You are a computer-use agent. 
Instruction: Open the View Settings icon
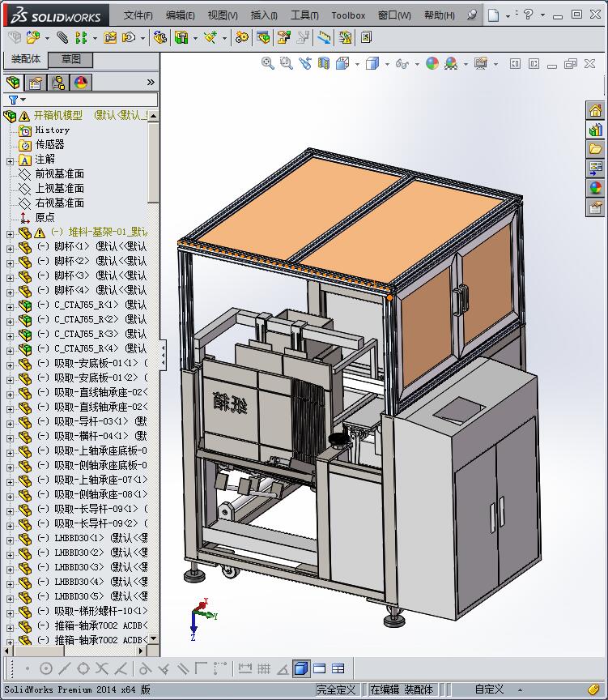click(x=481, y=63)
